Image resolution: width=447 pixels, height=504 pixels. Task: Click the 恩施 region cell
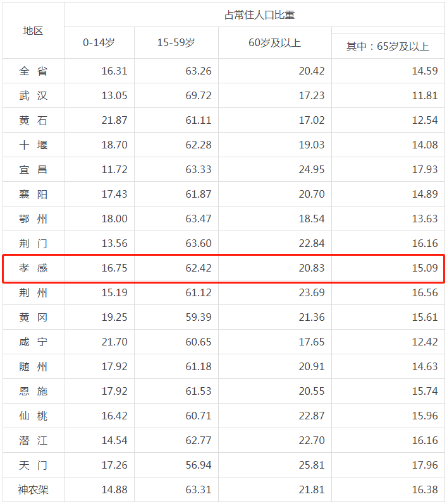pos(33,391)
